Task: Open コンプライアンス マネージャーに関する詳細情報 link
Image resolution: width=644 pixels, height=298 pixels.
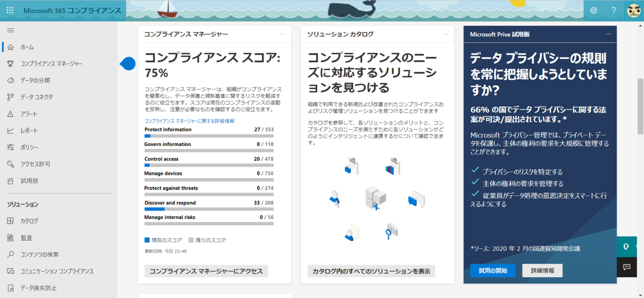Action: pos(189,121)
